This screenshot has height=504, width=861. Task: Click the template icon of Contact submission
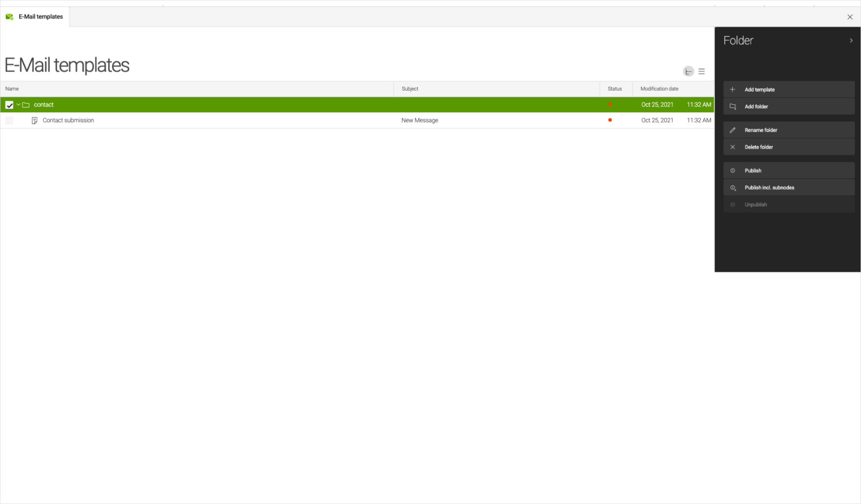(34, 120)
